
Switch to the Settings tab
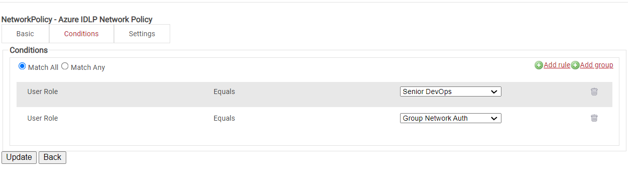coord(142,34)
